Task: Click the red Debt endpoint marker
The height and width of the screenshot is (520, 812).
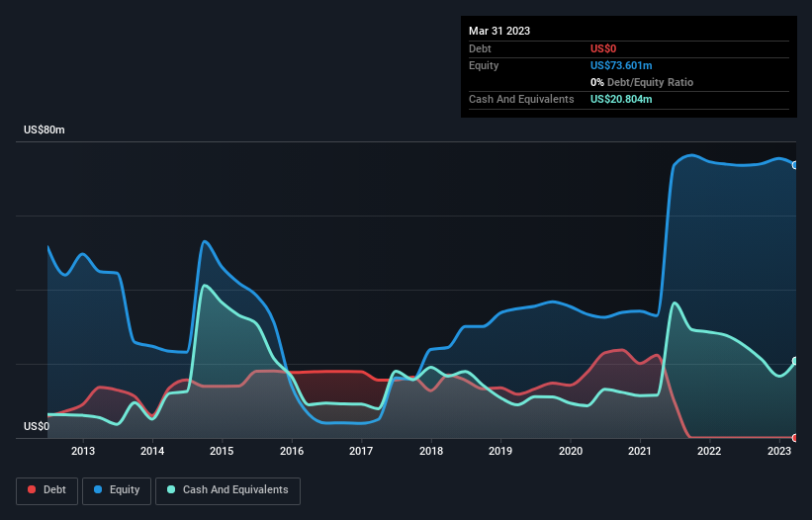Action: point(795,438)
